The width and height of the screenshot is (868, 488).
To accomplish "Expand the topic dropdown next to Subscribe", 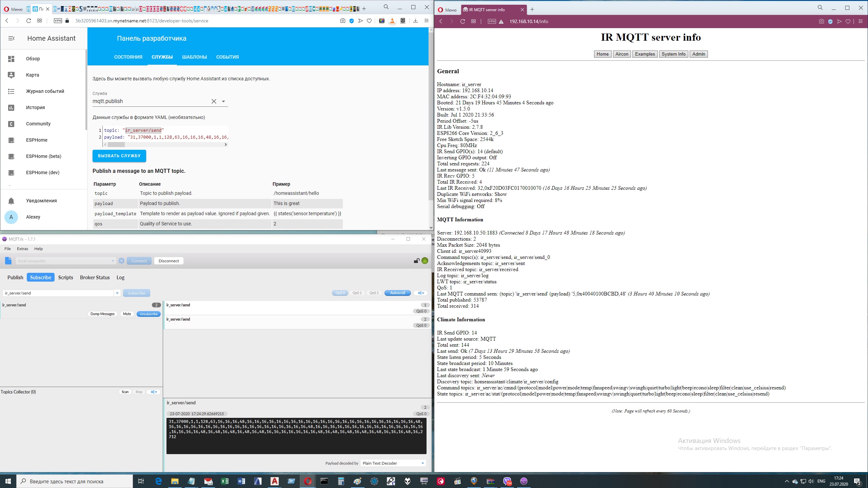I will coord(117,293).
